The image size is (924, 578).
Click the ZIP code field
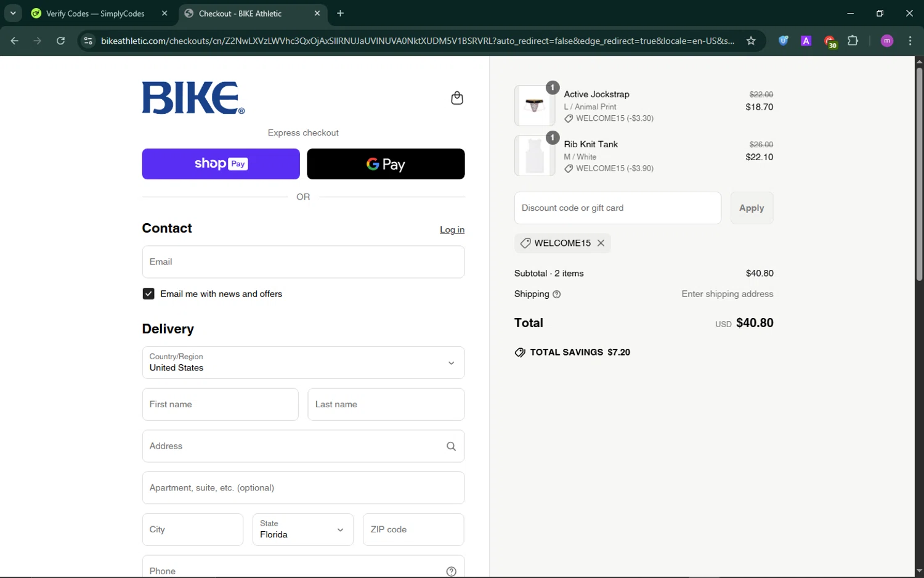coord(413,529)
